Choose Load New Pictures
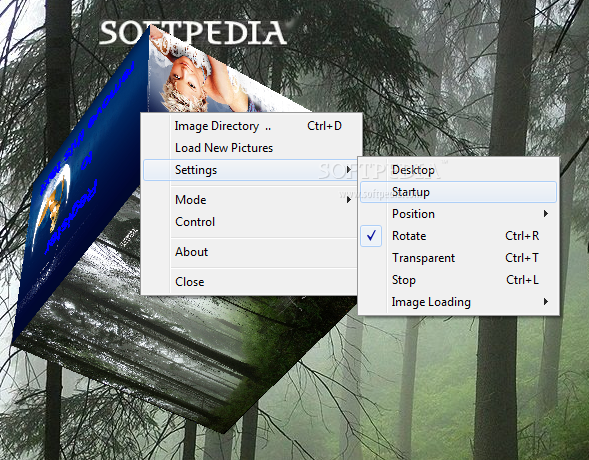This screenshot has height=460, width=589. click(x=250, y=148)
